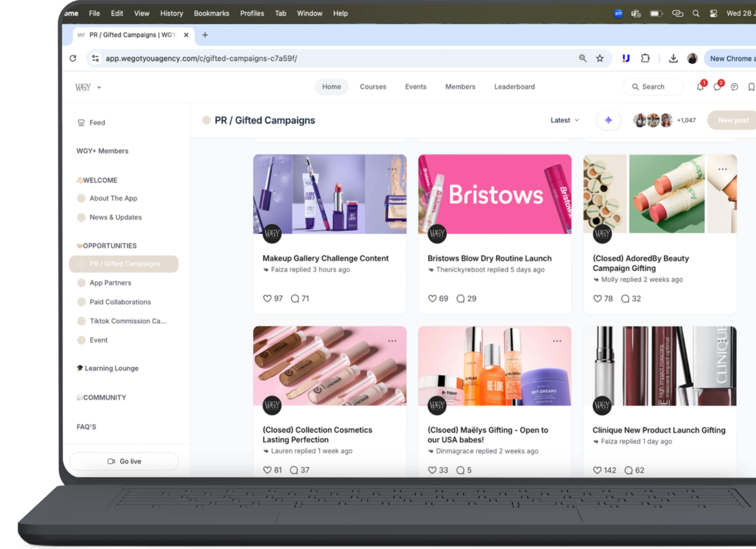Heart the Clinique New Product Launch post
756x549 pixels.
point(597,470)
